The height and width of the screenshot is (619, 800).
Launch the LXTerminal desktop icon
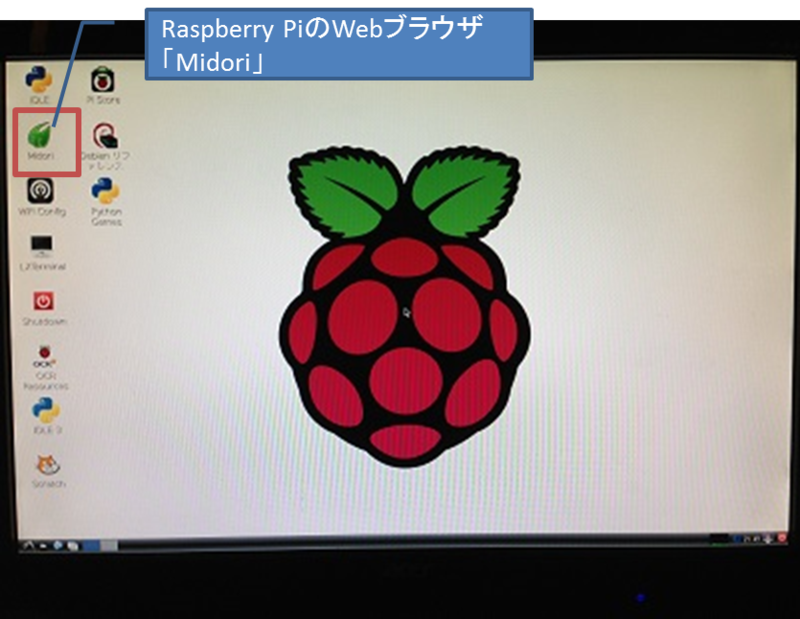click(x=42, y=253)
